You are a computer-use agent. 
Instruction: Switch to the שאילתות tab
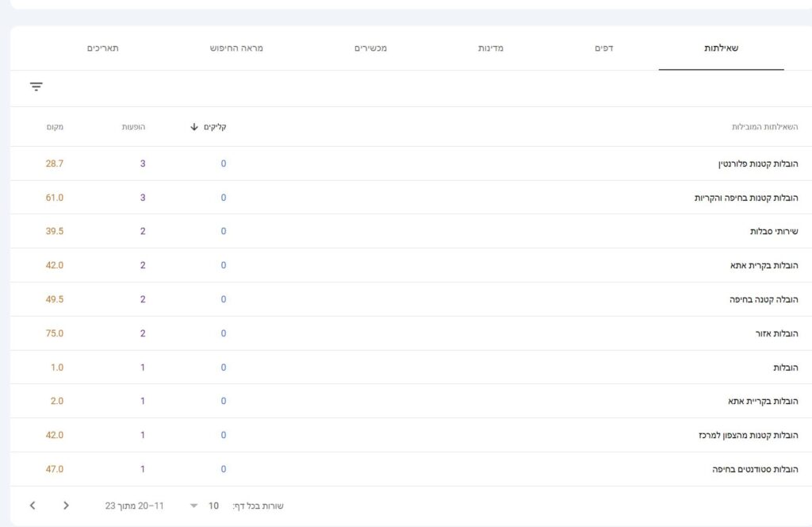pos(721,48)
